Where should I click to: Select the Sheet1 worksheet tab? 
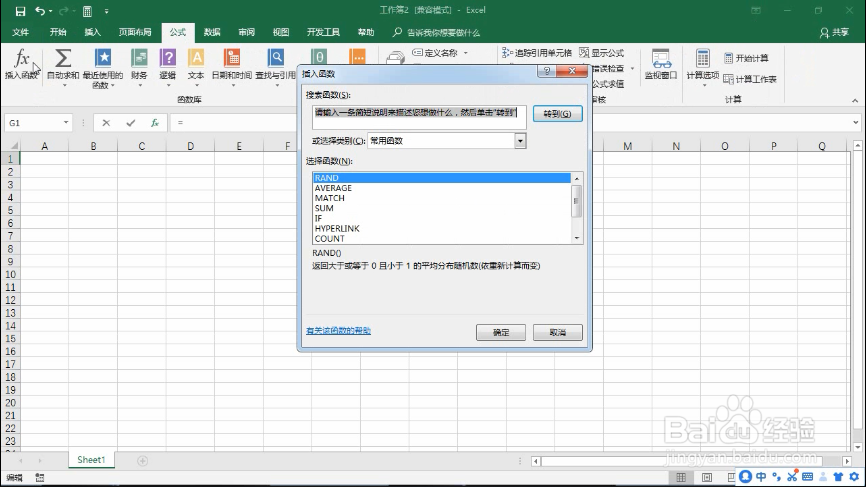(91, 459)
